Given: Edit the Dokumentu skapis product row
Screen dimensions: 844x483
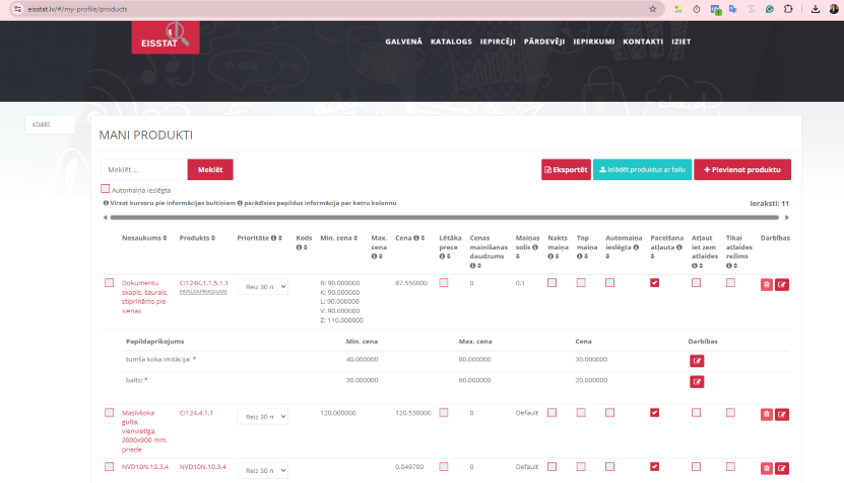Looking at the screenshot, I should [x=782, y=285].
